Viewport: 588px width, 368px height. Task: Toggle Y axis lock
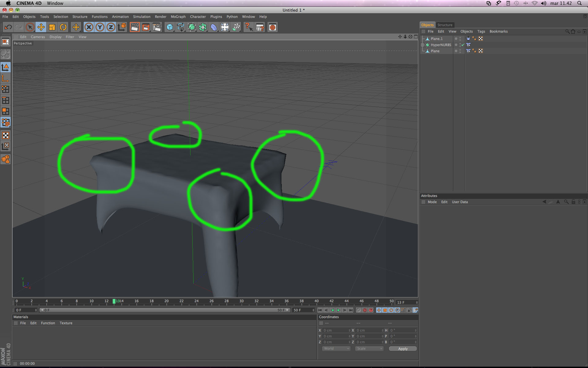100,27
